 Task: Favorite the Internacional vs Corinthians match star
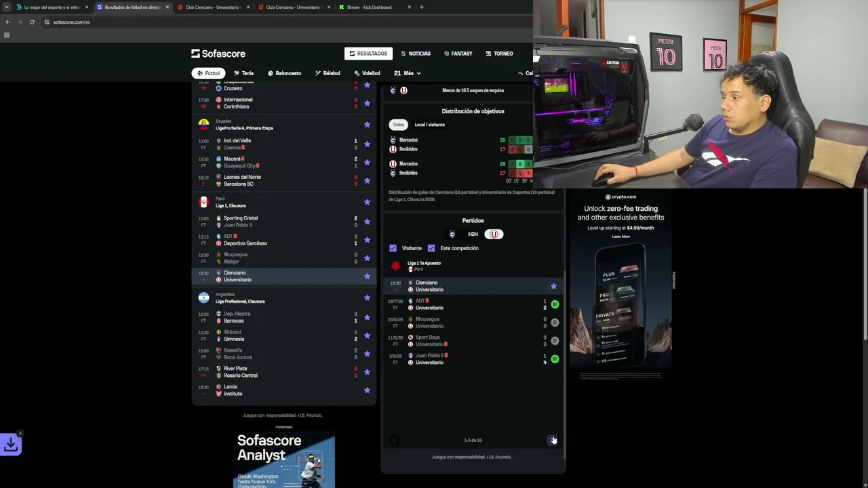coord(367,103)
